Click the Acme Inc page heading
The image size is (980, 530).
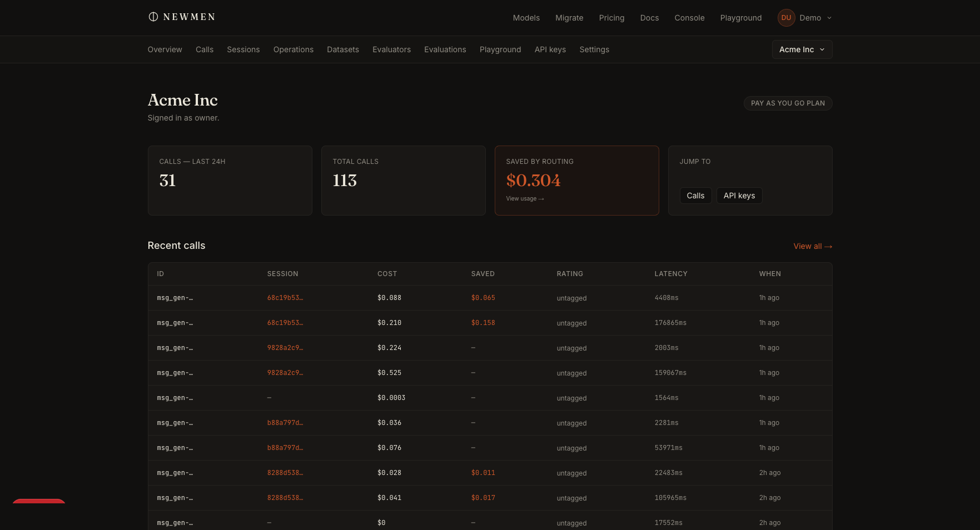[x=183, y=100]
